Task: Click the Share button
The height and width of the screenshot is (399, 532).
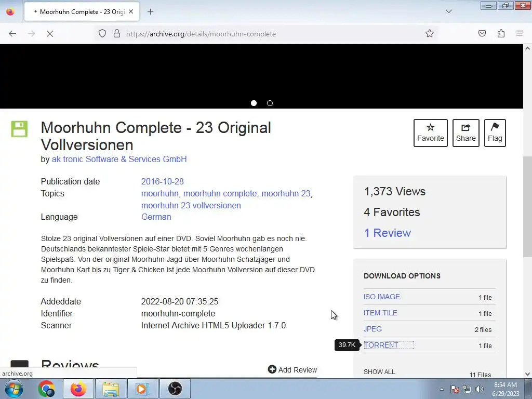Action: (466, 133)
